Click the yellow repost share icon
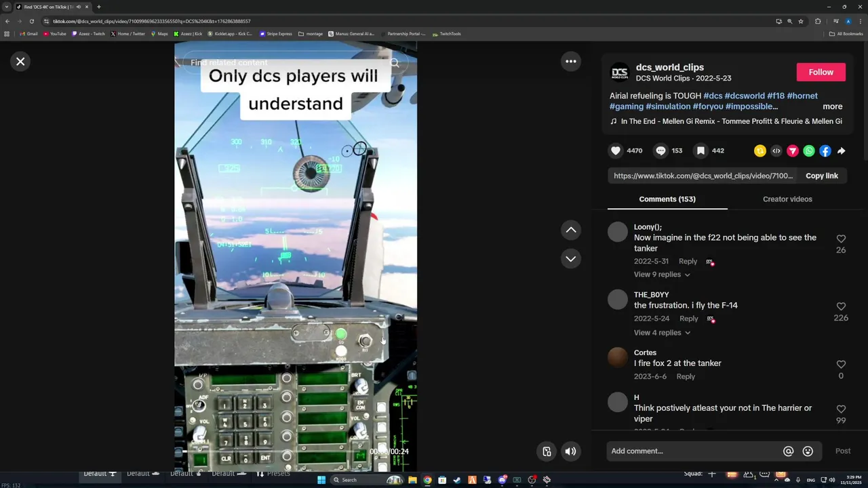This screenshot has width=868, height=488. coord(760,151)
